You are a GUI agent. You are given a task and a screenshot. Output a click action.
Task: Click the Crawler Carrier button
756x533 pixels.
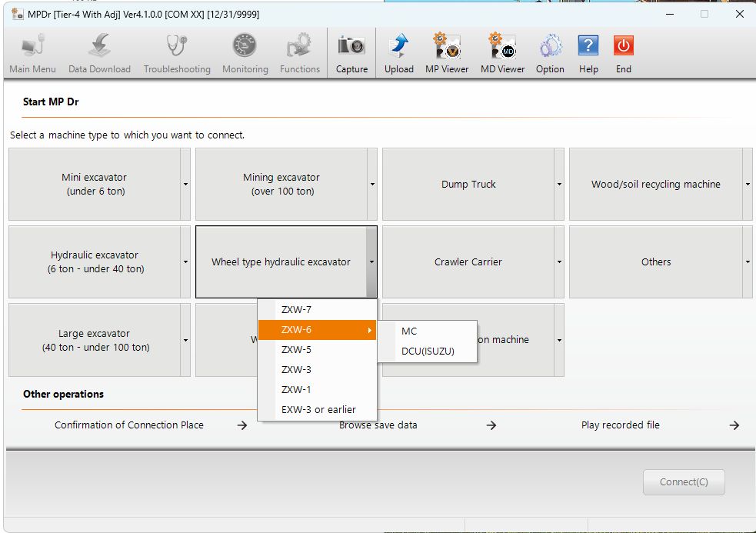pyautogui.click(x=468, y=262)
